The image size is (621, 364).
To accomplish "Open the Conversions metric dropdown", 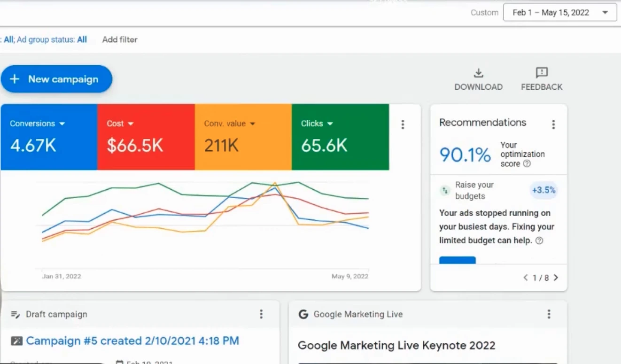I will pyautogui.click(x=38, y=124).
